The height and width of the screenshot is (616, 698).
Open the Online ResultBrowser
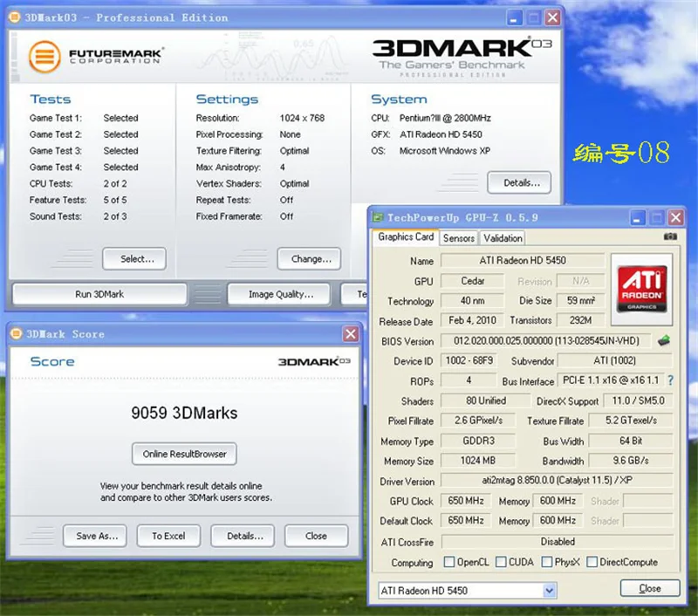(183, 454)
